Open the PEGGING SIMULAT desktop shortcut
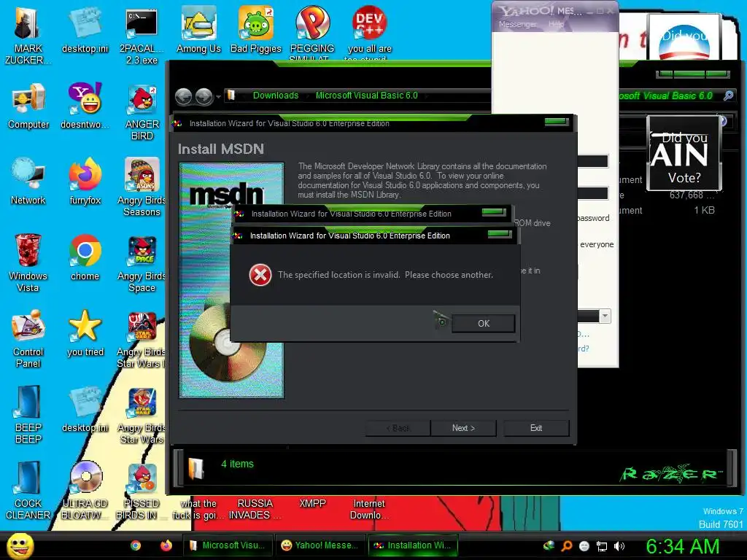747x560 pixels. tap(312, 34)
